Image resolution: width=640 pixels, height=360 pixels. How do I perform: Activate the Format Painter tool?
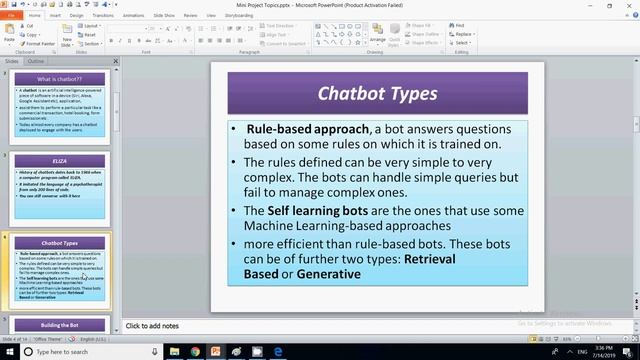38,43
